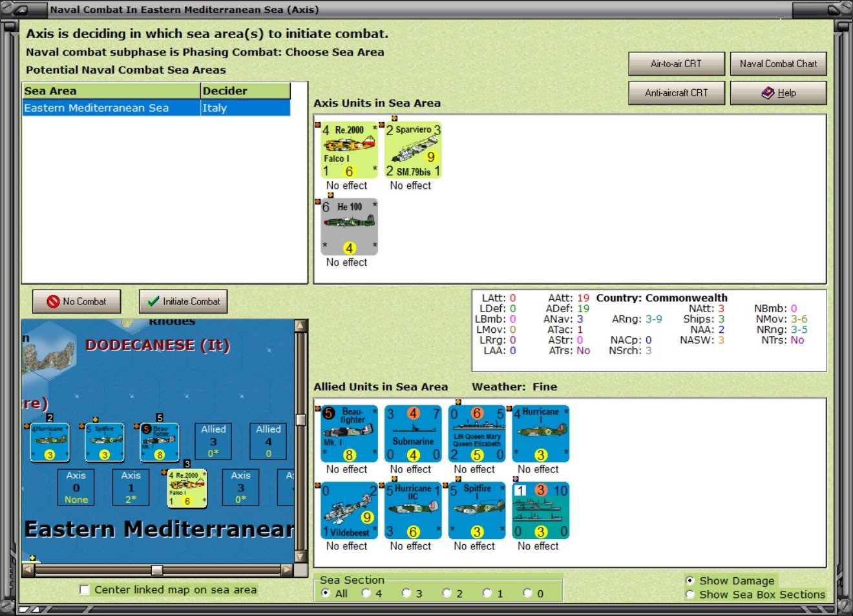This screenshot has width=853, height=616.
Task: Select sea section 4 radio button
Action: coord(366,593)
